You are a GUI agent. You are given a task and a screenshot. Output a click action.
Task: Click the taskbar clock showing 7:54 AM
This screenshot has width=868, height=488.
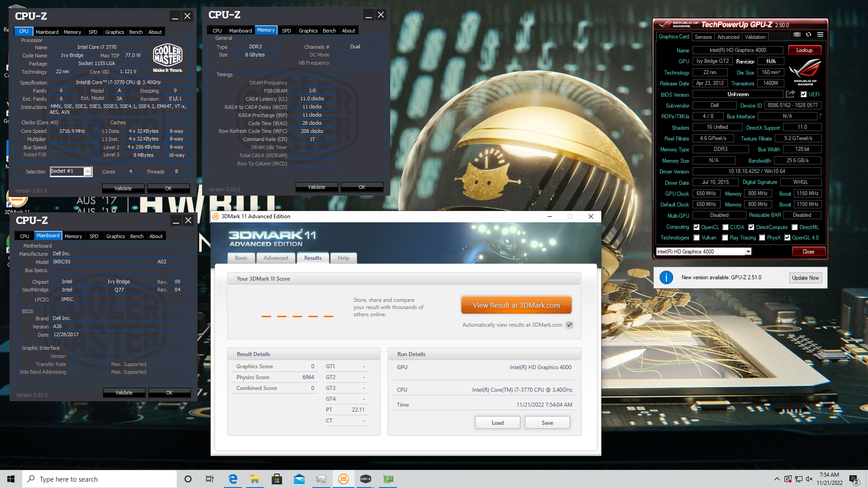point(829,479)
